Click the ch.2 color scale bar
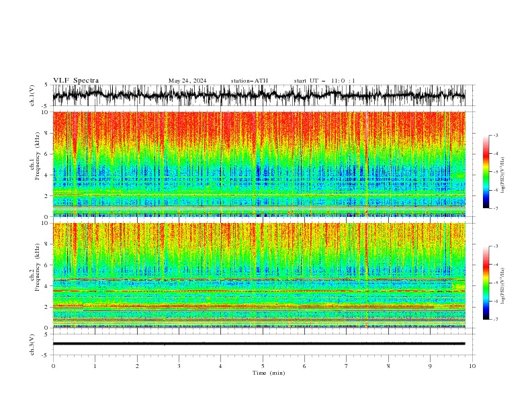The image size is (532, 411). click(486, 283)
